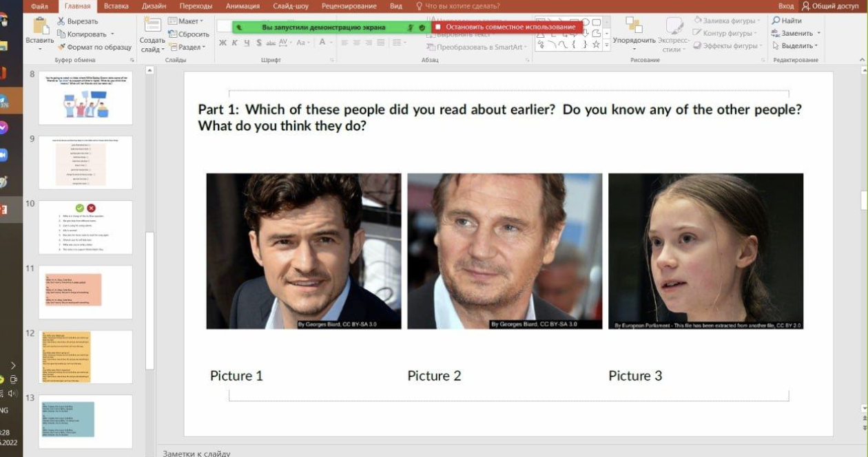Screen dimensions: 868x457
Task: Open the Макет (Layout) dropdown
Action: tap(185, 21)
